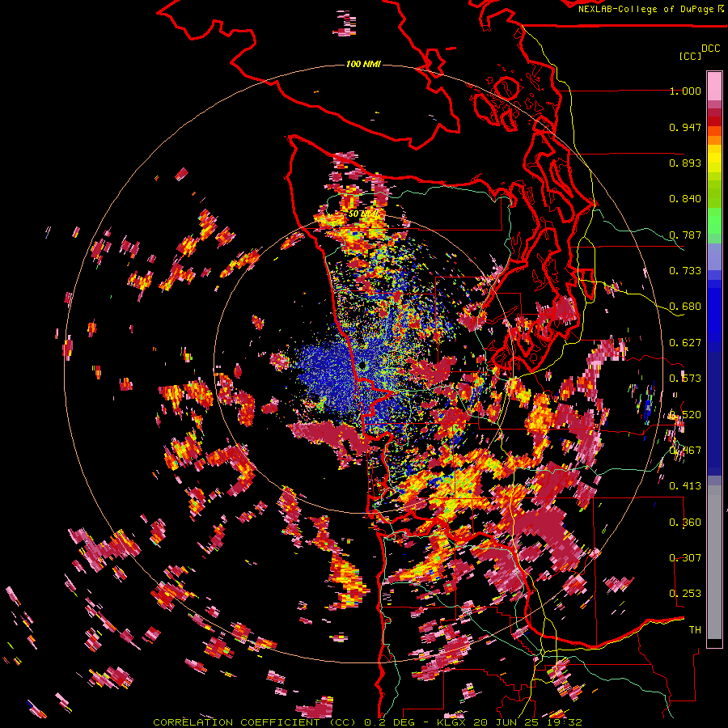
Task: Select the 0.947 scale value
Action: 685,127
